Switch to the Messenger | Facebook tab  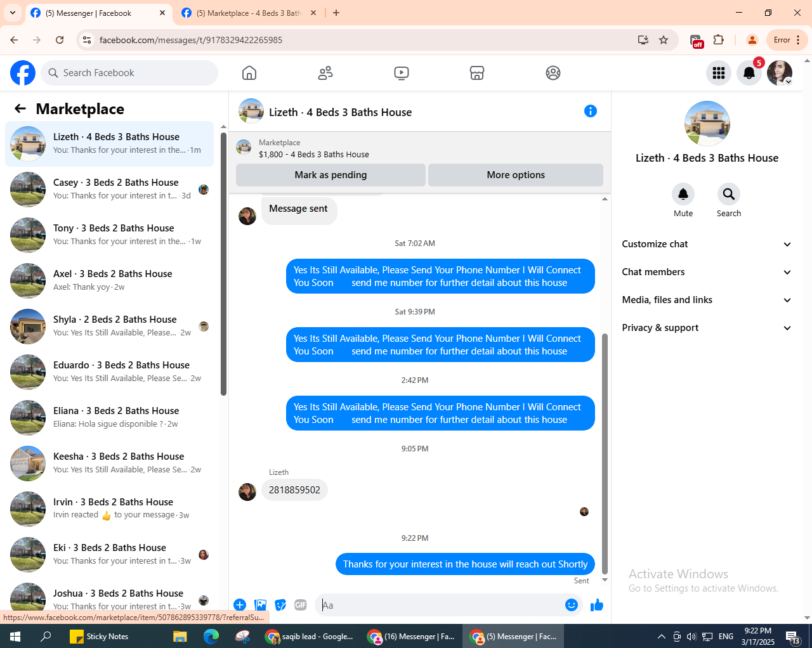click(x=98, y=13)
